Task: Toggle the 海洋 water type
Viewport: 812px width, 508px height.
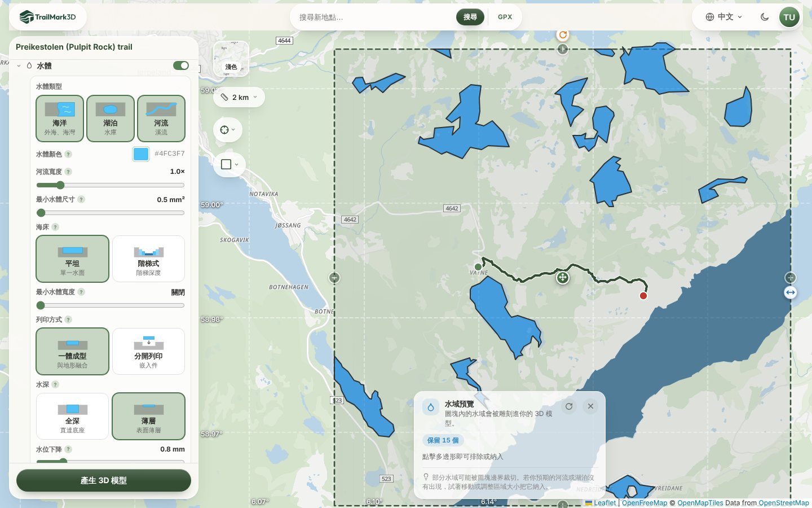Action: (x=60, y=119)
